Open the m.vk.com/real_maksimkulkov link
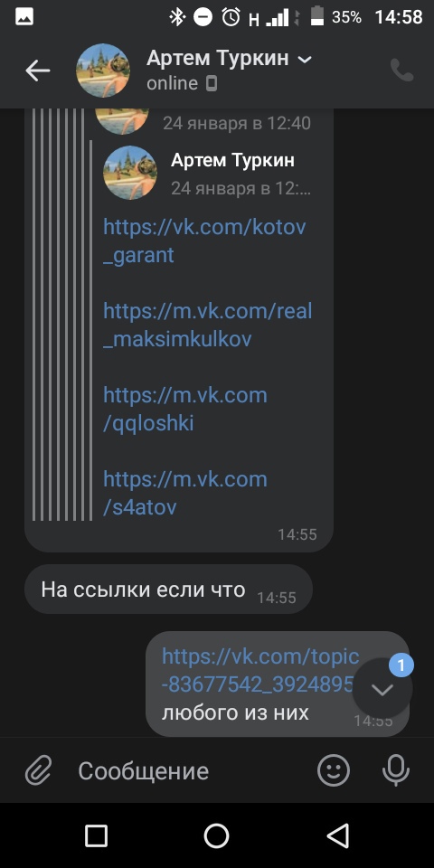The width and height of the screenshot is (434, 868). 208,325
